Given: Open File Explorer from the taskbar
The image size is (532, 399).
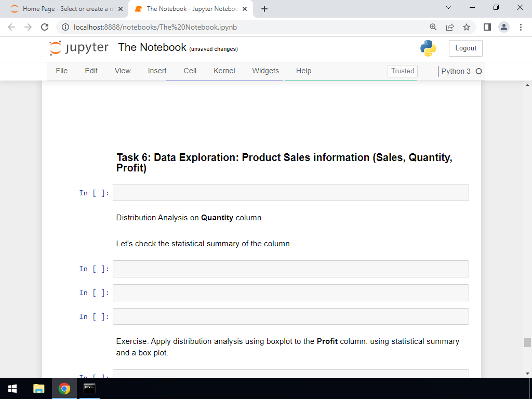Looking at the screenshot, I should (39, 389).
